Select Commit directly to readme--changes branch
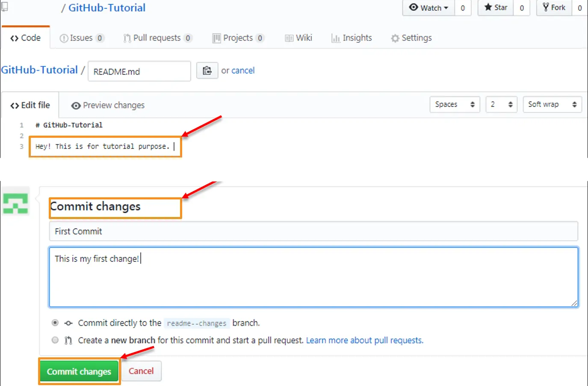Viewport: 588px width, 386px height. (55, 323)
